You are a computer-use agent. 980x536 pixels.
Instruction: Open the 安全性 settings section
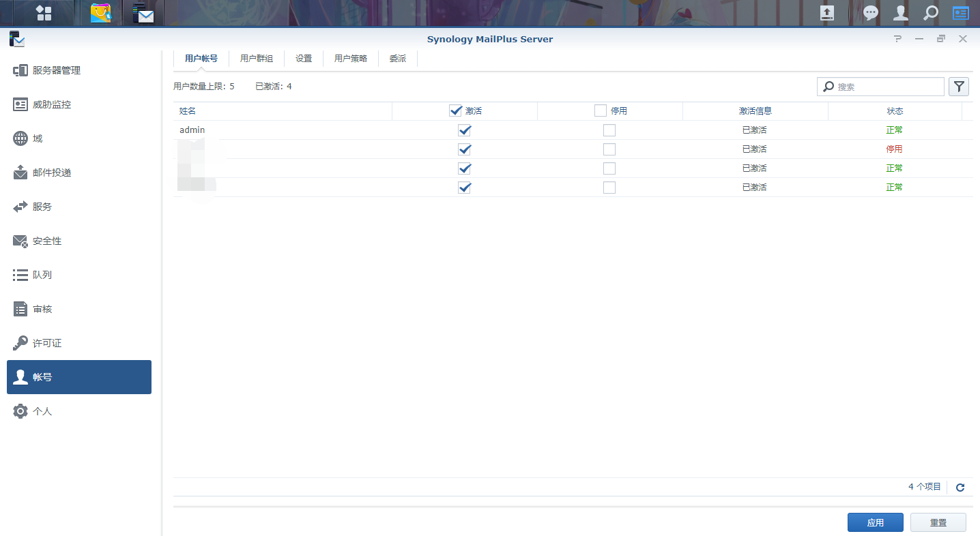47,241
